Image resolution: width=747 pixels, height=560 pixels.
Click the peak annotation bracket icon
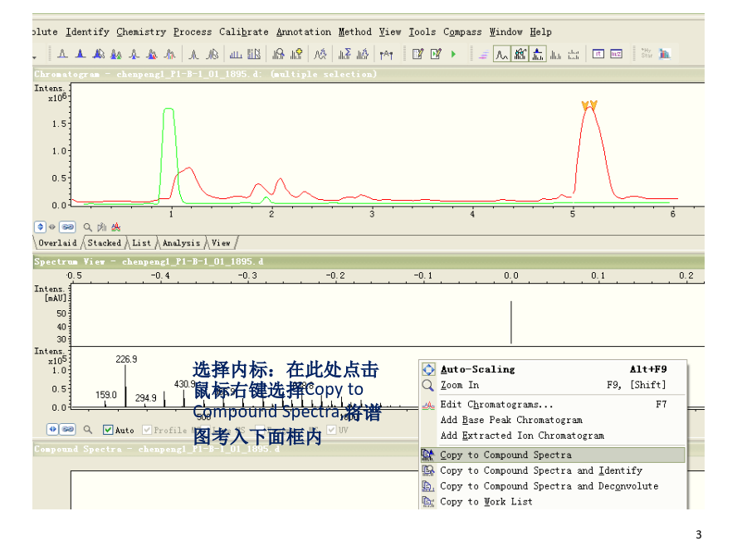pyautogui.click(x=386, y=55)
